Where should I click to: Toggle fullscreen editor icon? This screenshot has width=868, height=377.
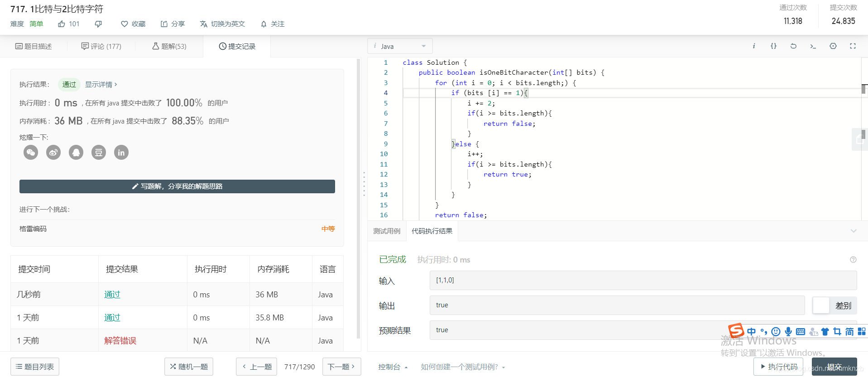click(x=853, y=46)
